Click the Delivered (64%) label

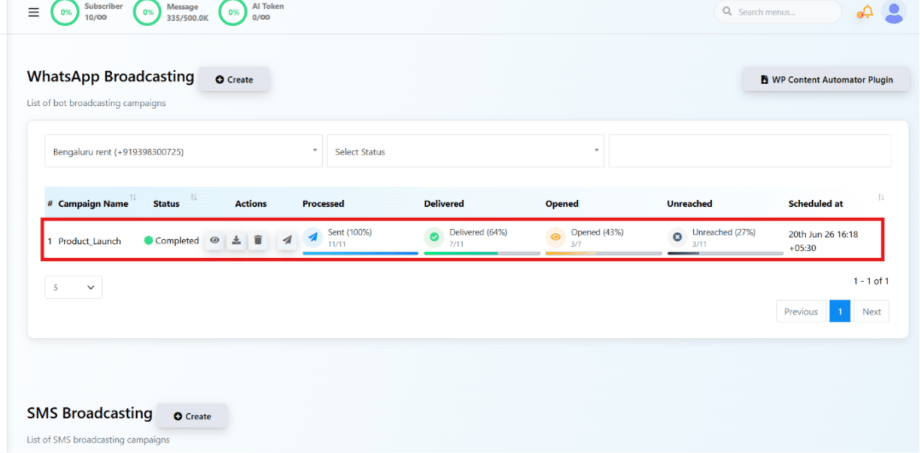pyautogui.click(x=478, y=232)
